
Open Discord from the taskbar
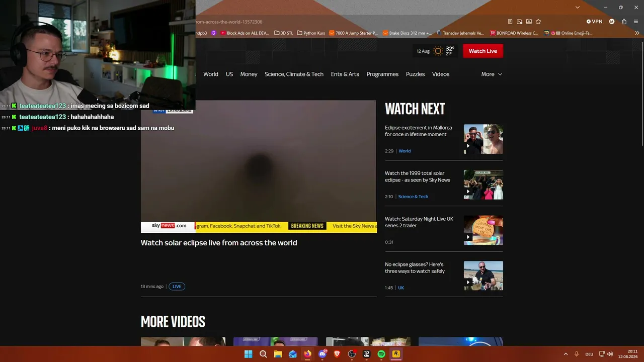click(323, 354)
